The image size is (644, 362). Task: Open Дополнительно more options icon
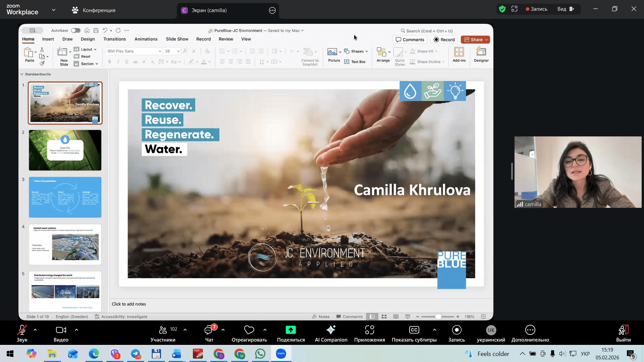530,330
